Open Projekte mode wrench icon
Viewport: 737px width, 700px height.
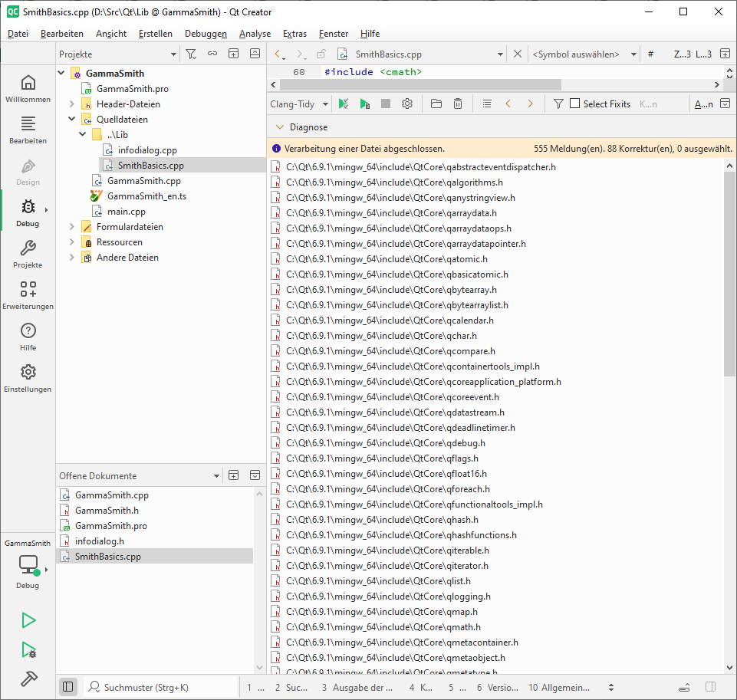coord(28,254)
